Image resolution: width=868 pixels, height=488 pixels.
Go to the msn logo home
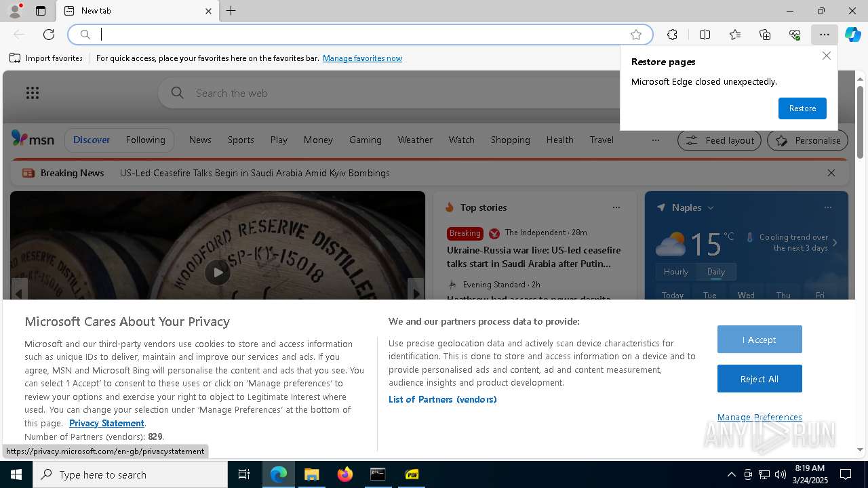coord(33,139)
